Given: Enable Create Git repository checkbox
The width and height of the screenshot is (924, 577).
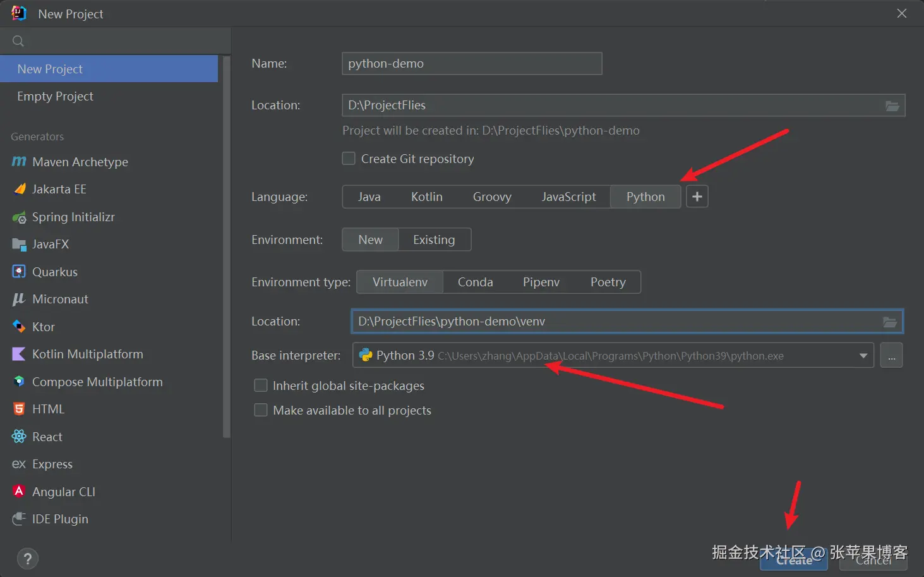Looking at the screenshot, I should (349, 159).
